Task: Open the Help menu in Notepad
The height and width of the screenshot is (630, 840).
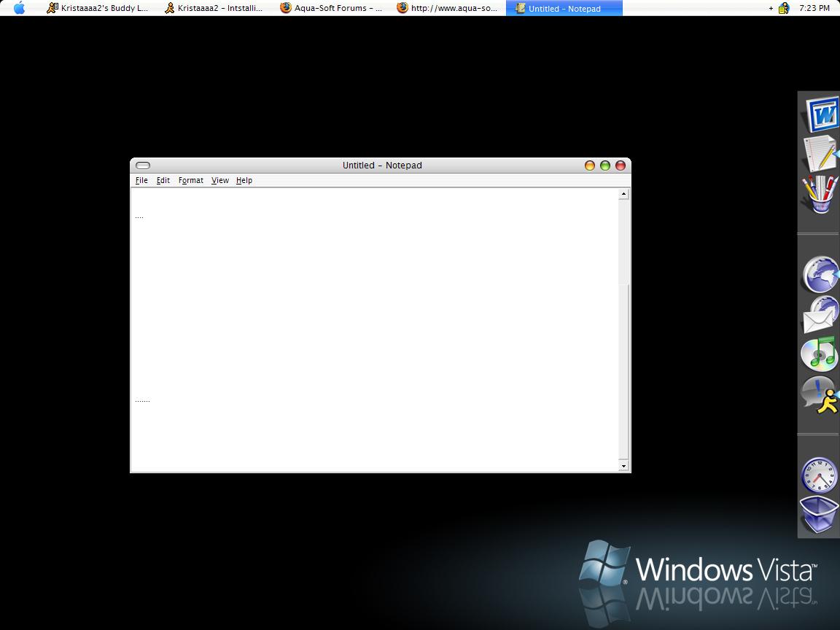Action: tap(244, 180)
